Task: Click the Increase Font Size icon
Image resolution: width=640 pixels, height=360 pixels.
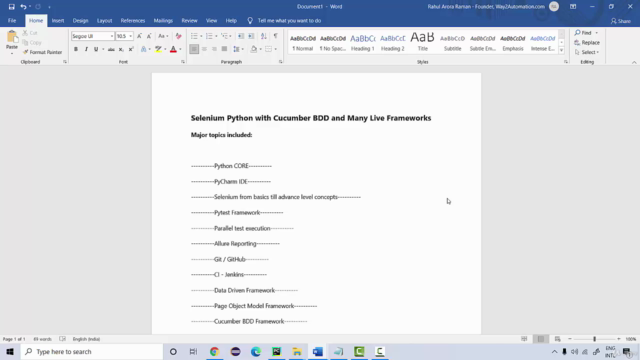Action: pyautogui.click(x=139, y=36)
